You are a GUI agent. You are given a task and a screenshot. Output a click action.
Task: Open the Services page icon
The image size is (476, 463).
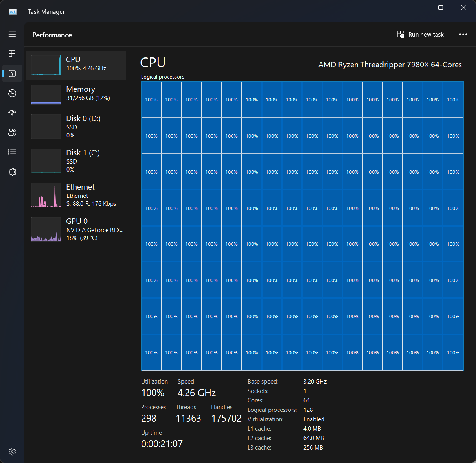(x=12, y=172)
